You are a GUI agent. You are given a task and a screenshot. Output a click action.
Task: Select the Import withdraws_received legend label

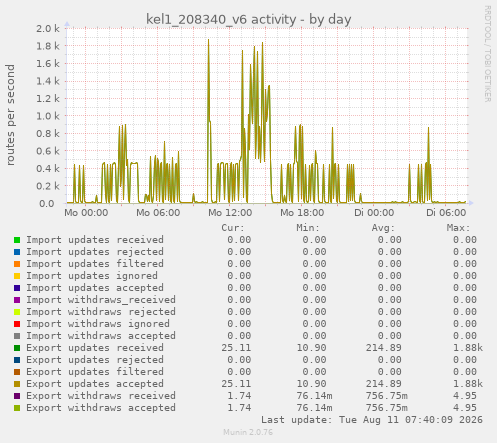pos(101,300)
